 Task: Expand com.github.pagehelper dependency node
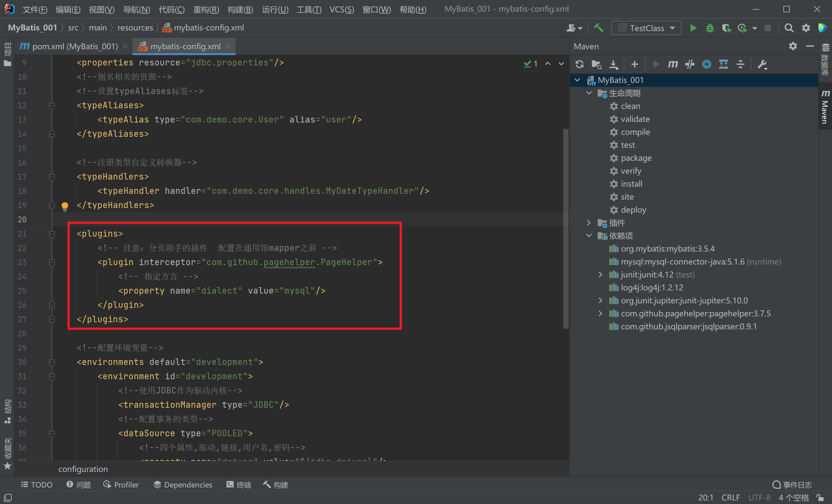pyautogui.click(x=600, y=313)
